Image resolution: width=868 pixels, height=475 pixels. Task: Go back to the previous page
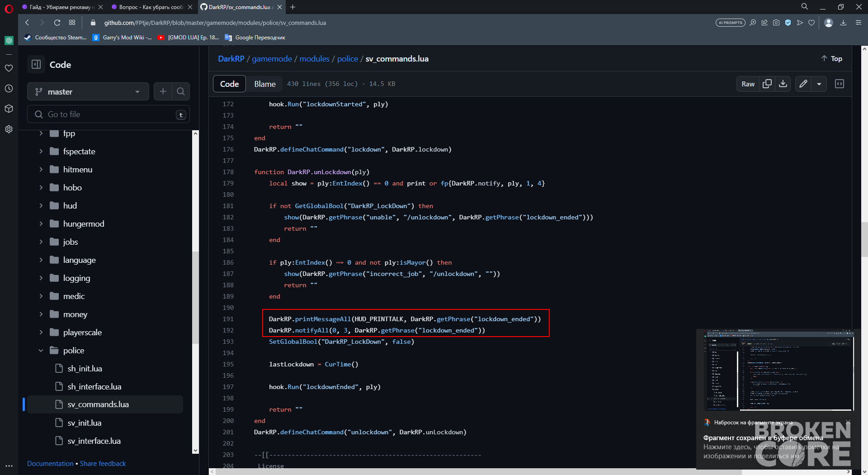[27, 23]
